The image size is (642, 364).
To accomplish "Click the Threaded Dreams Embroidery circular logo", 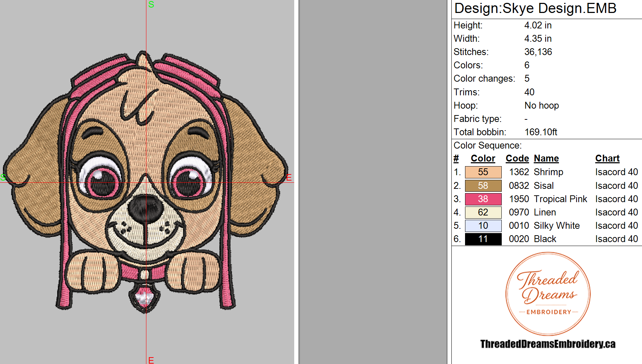I will point(548,294).
